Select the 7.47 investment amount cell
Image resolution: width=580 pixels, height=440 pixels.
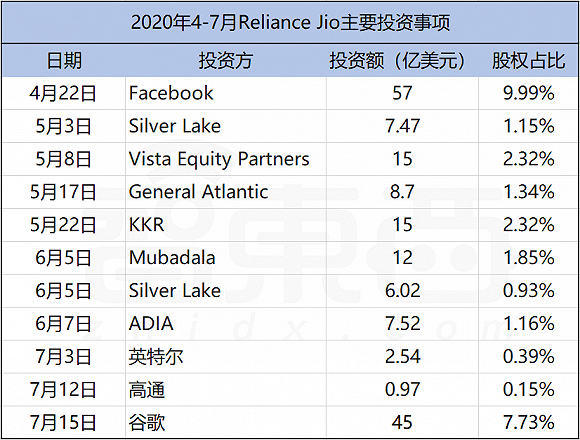tap(402, 126)
